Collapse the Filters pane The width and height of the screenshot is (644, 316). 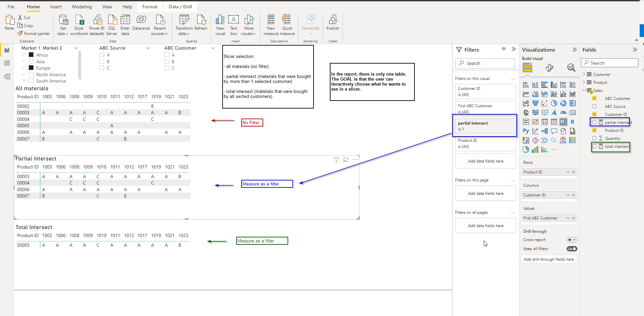(513, 49)
